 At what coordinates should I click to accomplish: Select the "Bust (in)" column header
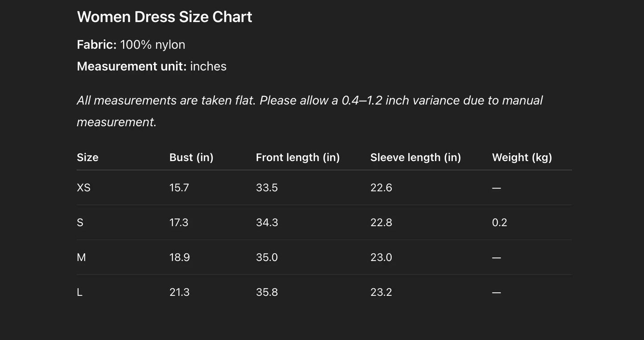point(191,158)
